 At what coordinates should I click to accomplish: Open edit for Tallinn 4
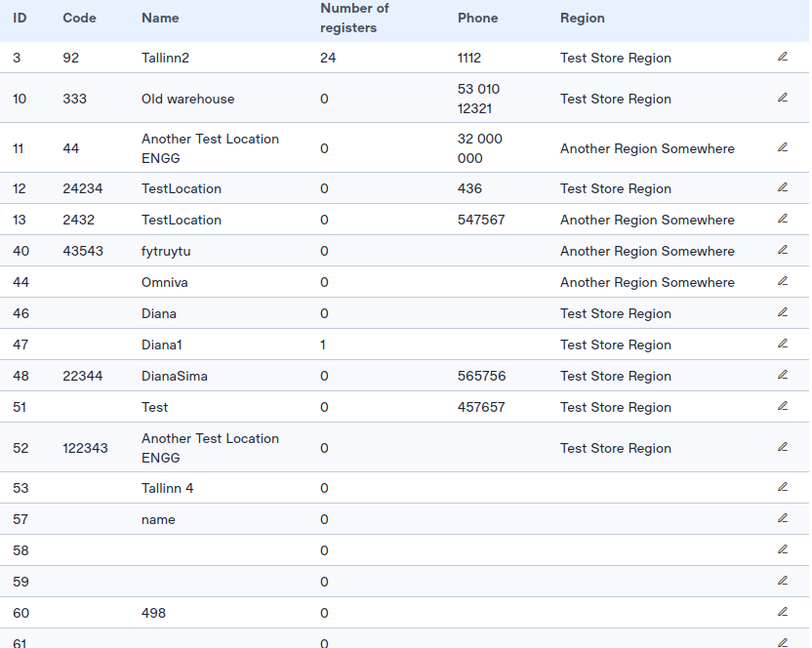coord(782,487)
